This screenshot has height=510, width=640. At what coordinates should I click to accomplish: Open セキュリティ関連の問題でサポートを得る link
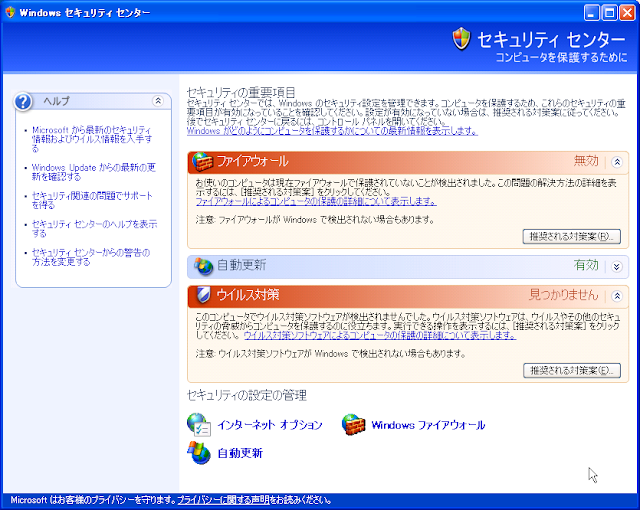(92, 200)
